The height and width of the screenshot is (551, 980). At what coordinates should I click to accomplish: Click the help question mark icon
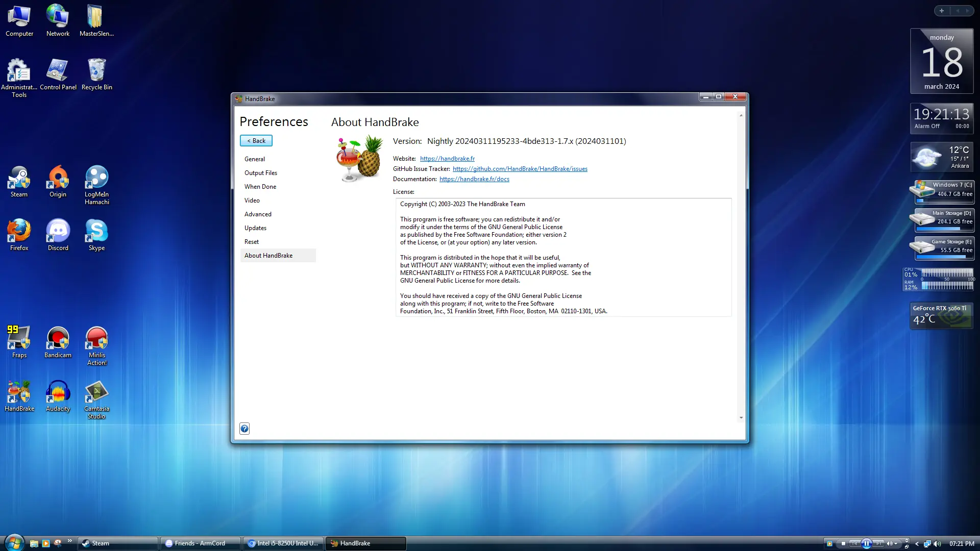244,429
